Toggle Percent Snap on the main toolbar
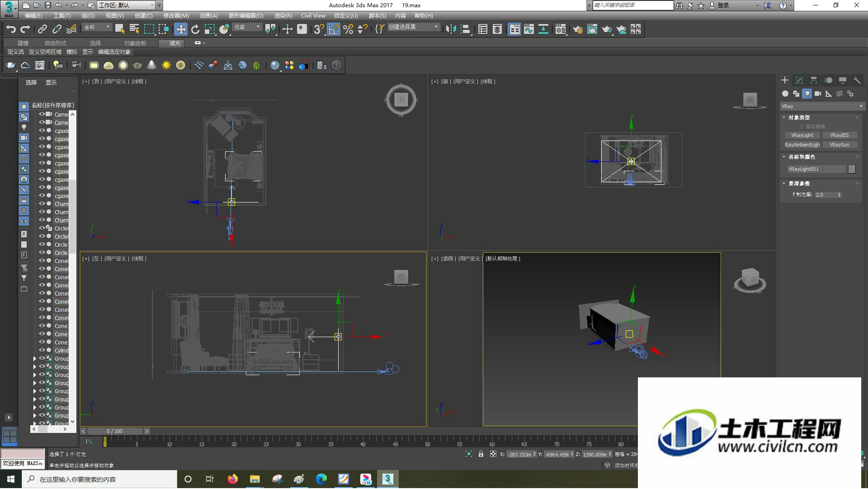 [348, 29]
